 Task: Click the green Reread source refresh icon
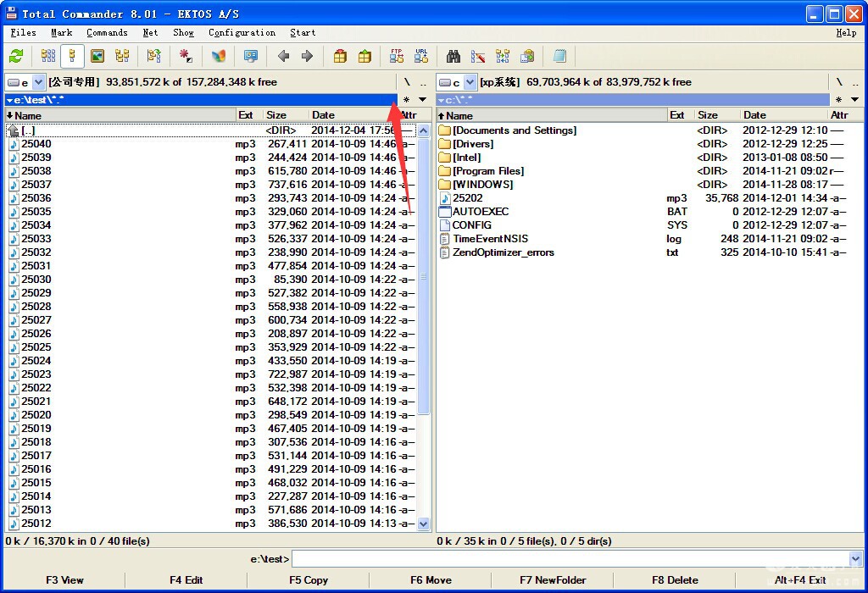coord(16,56)
